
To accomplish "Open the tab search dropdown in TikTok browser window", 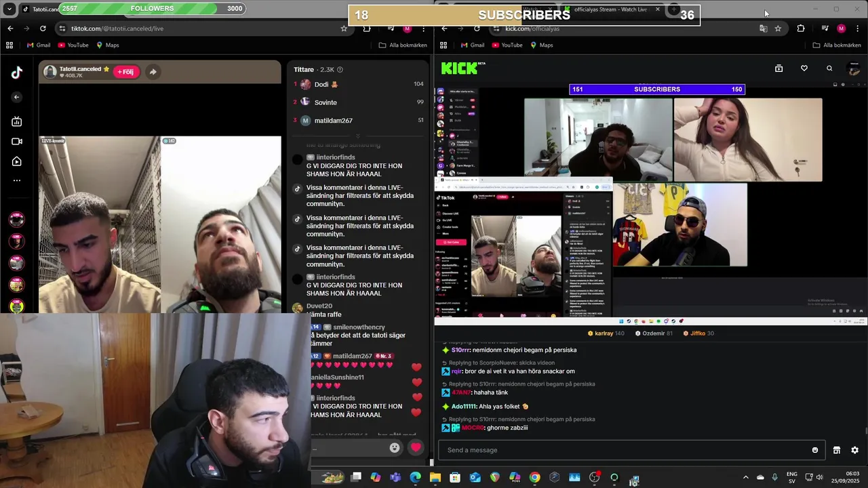I will pyautogui.click(x=9, y=9).
